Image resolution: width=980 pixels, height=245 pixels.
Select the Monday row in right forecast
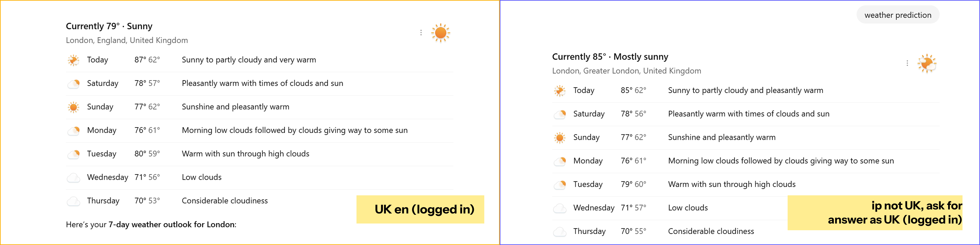(746, 161)
